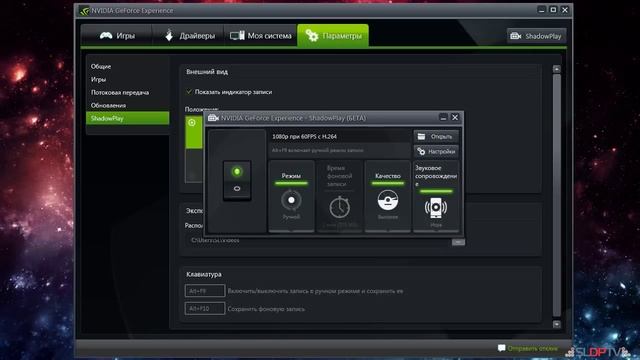Click the gears icon on Настройки button
This screenshot has height=360, width=640.
(x=421, y=151)
